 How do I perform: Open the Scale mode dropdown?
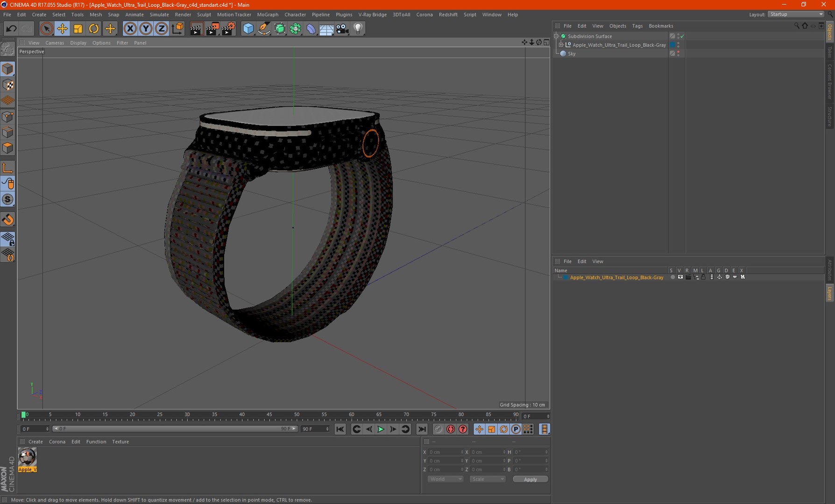487,479
